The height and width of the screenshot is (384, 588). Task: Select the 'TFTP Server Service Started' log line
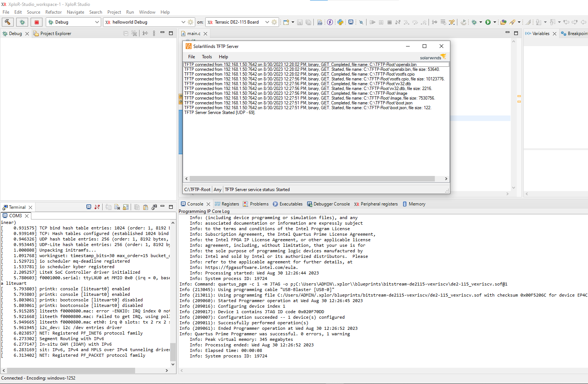tap(220, 113)
